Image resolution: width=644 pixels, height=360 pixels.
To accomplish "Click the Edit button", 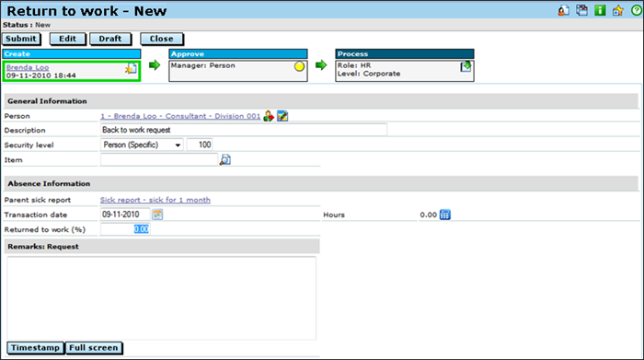I will [67, 39].
